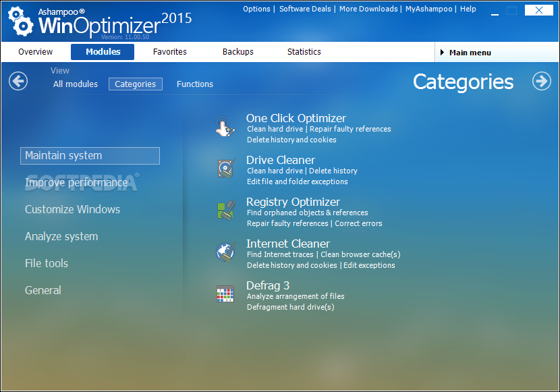Click 'Delete history and cookies' under One Click Optimizer
Image resolution: width=560 pixels, height=392 pixels.
291,140
